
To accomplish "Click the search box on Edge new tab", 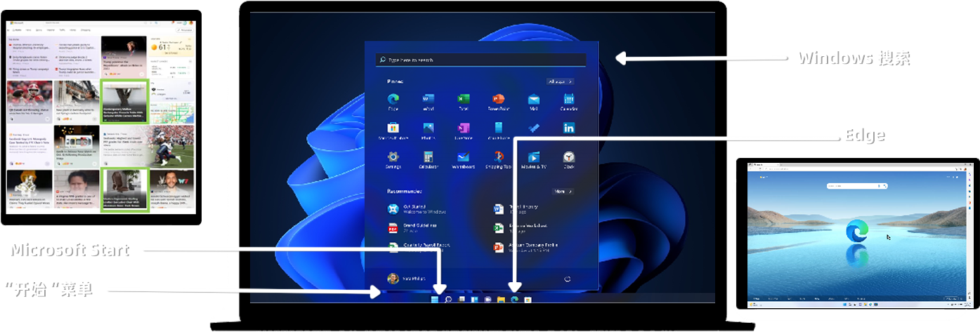I will (x=856, y=186).
